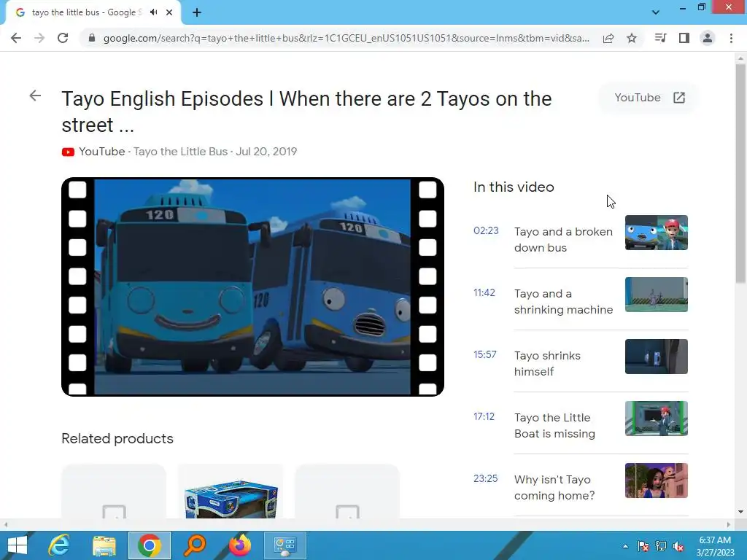Screen dimensions: 747x560
Task: Click the vertical scrollbar thumb
Action: pos(740,174)
